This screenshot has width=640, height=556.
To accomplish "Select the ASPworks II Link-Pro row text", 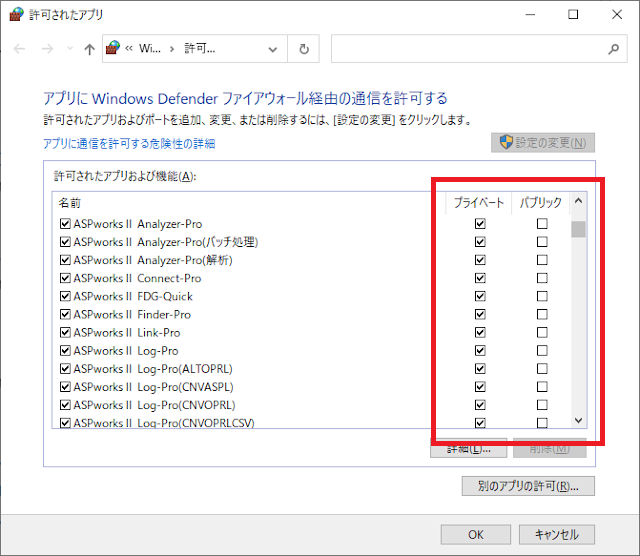I will (x=127, y=333).
